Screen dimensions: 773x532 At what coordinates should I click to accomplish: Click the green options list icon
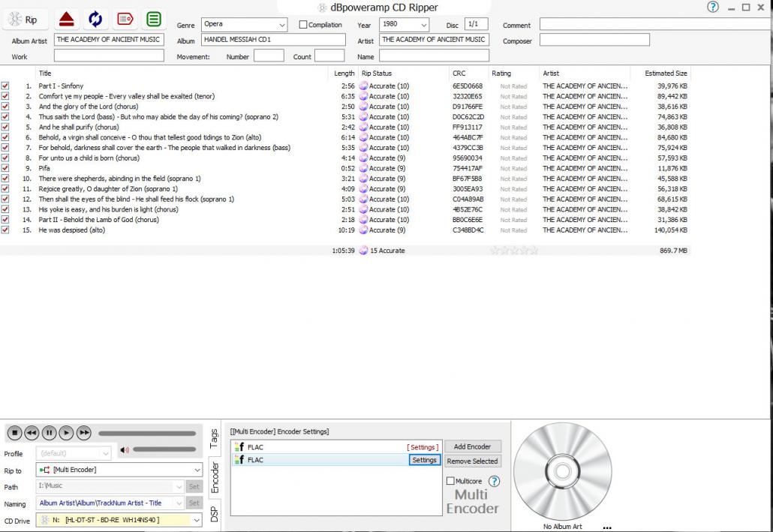(x=154, y=20)
